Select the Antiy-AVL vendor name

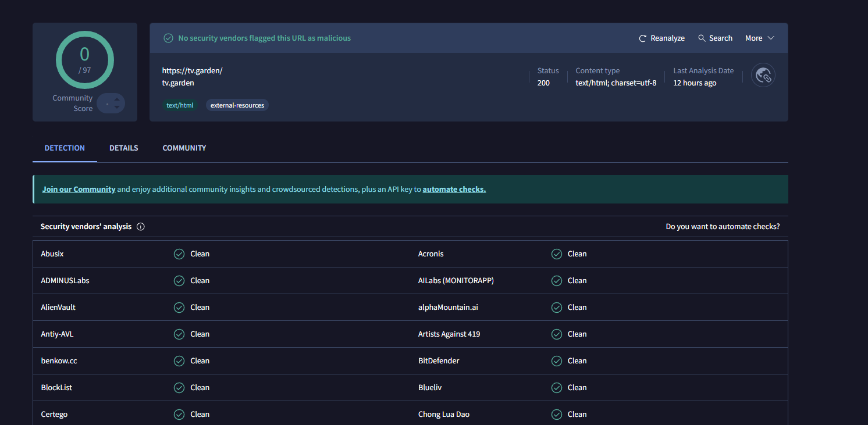[58, 334]
